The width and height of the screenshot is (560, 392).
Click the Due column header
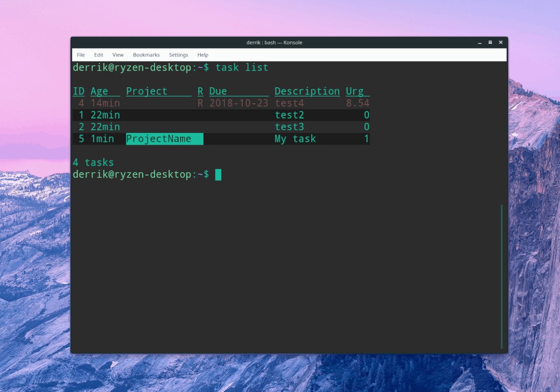click(239, 91)
